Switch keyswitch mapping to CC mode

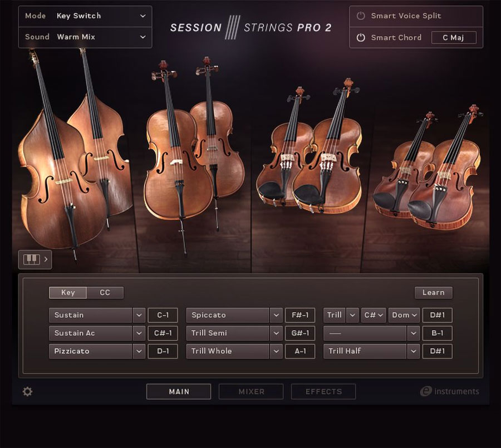coord(106,292)
